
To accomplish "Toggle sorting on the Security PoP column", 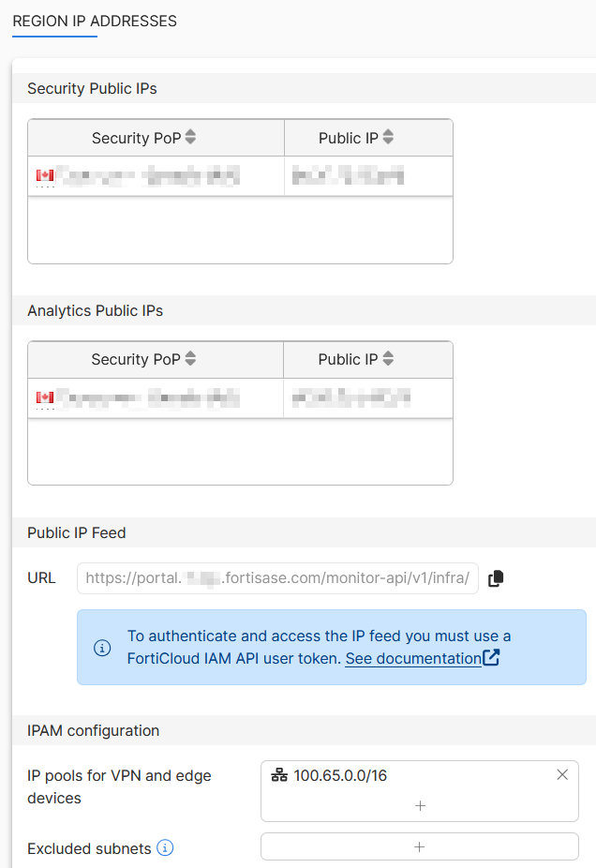I will (x=191, y=137).
